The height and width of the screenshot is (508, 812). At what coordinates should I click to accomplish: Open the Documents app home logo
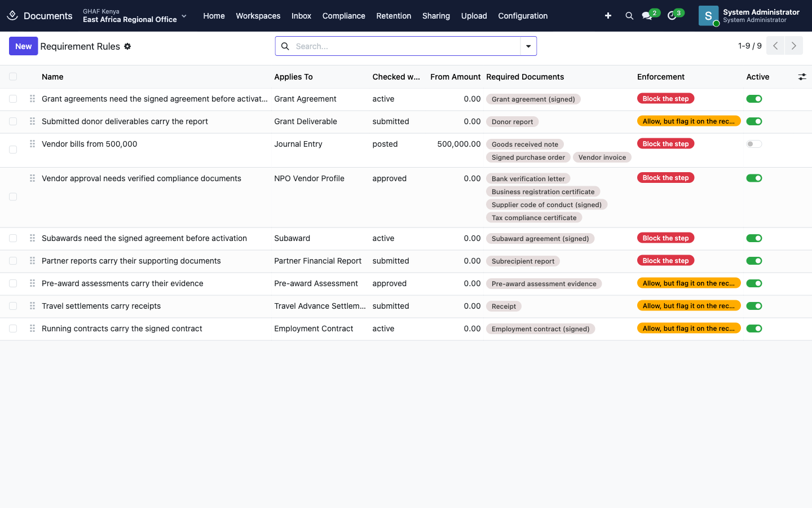[x=12, y=16]
